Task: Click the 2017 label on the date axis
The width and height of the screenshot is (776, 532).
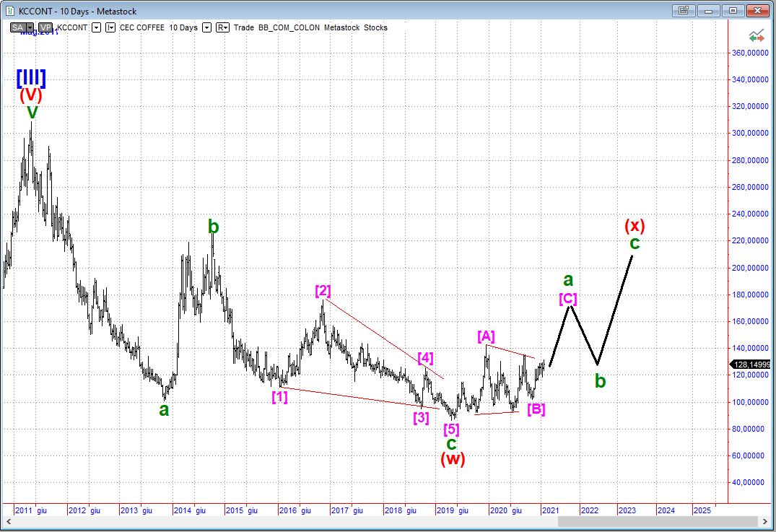Action: pyautogui.click(x=340, y=511)
